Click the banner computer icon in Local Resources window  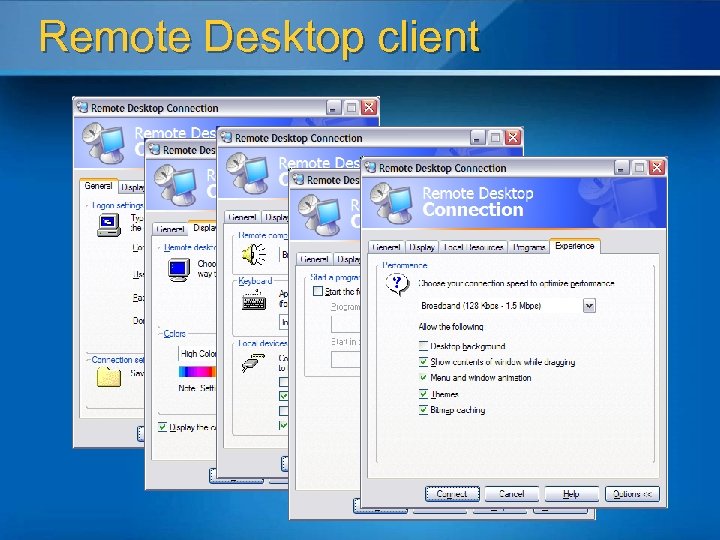tap(247, 174)
